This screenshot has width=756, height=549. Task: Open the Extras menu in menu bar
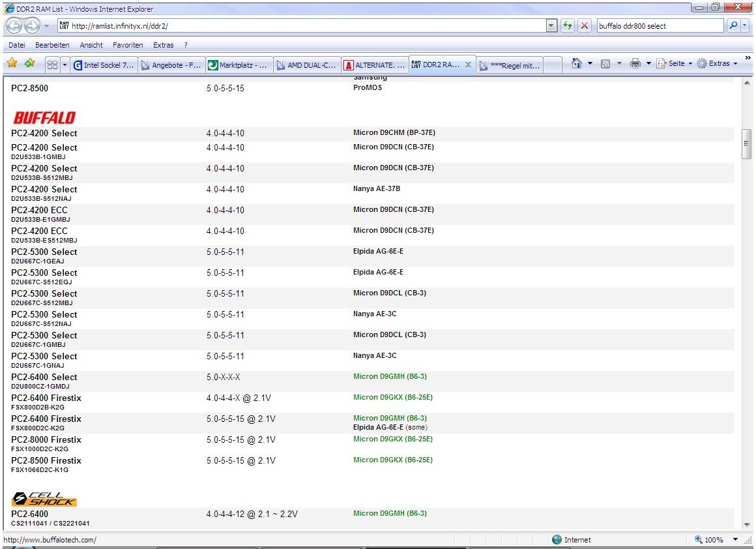pos(164,45)
